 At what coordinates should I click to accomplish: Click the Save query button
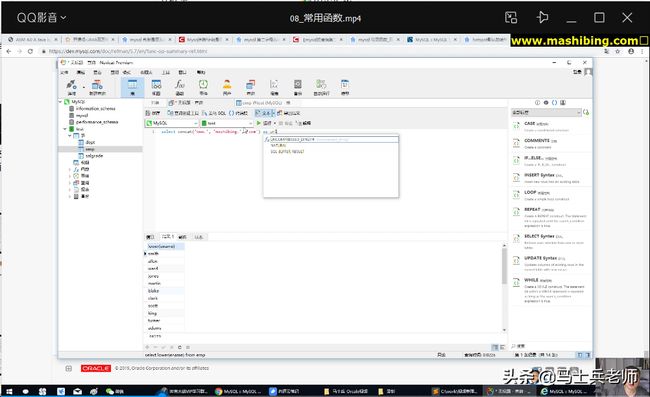pyautogui.click(x=153, y=113)
